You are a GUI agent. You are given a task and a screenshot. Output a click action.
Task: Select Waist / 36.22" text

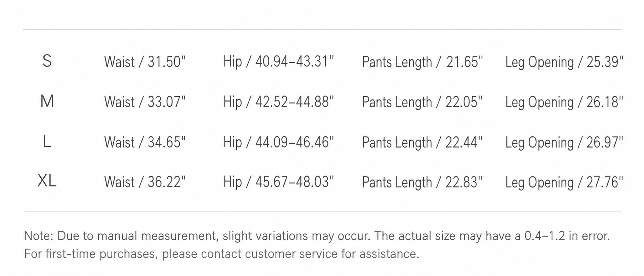(145, 182)
